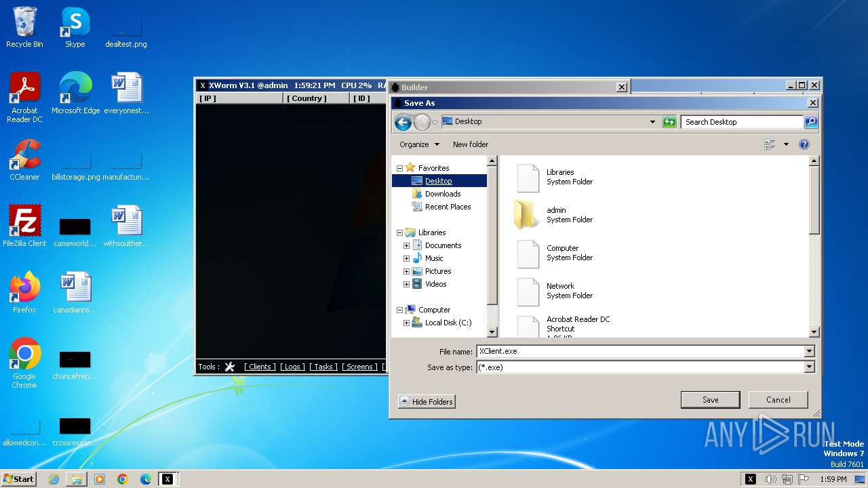Open the CCleaner desktop shortcut
Image resolution: width=868 pixels, height=488 pixels.
pos(24,161)
